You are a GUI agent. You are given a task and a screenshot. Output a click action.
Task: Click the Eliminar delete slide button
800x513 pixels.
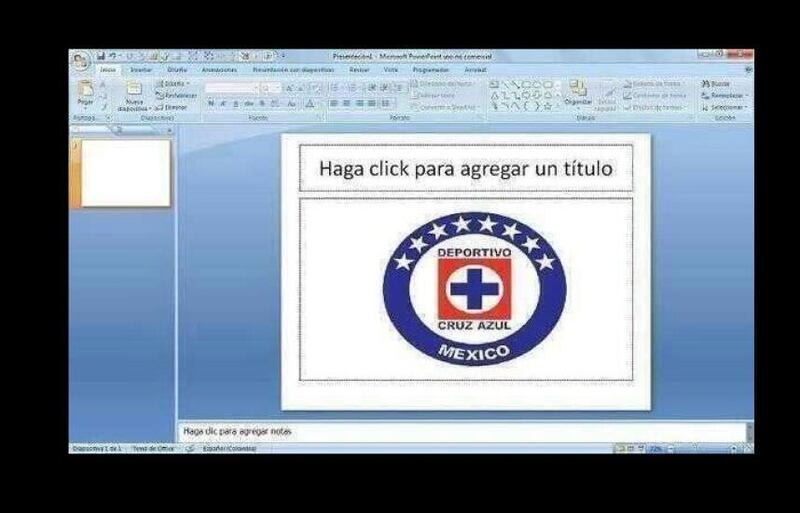click(x=172, y=108)
